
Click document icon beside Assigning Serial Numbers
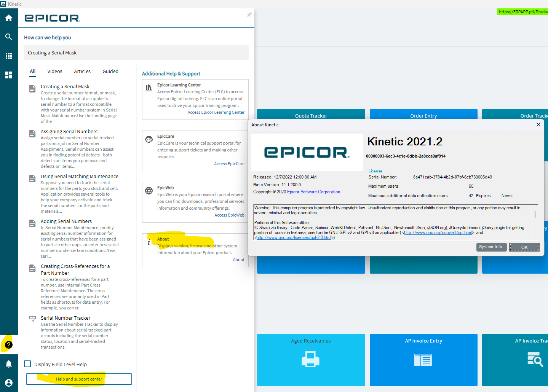[x=32, y=134]
